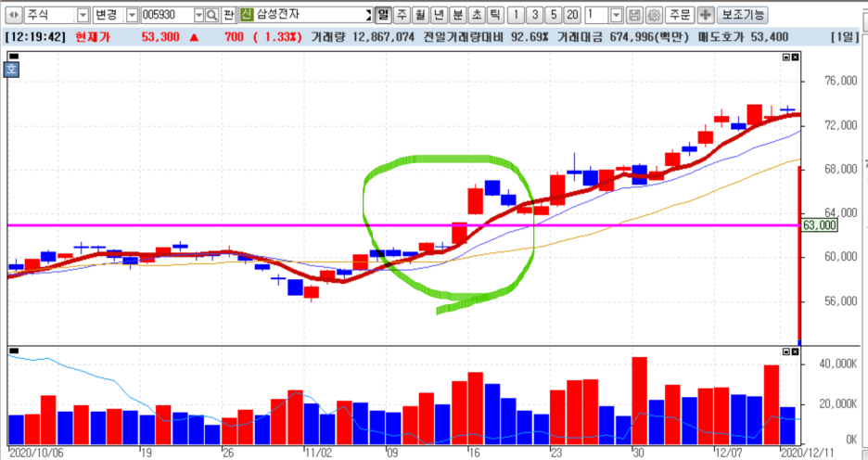The height and width of the screenshot is (460, 868).
Task: Choose the 1 interval button
Action: [x=516, y=15]
